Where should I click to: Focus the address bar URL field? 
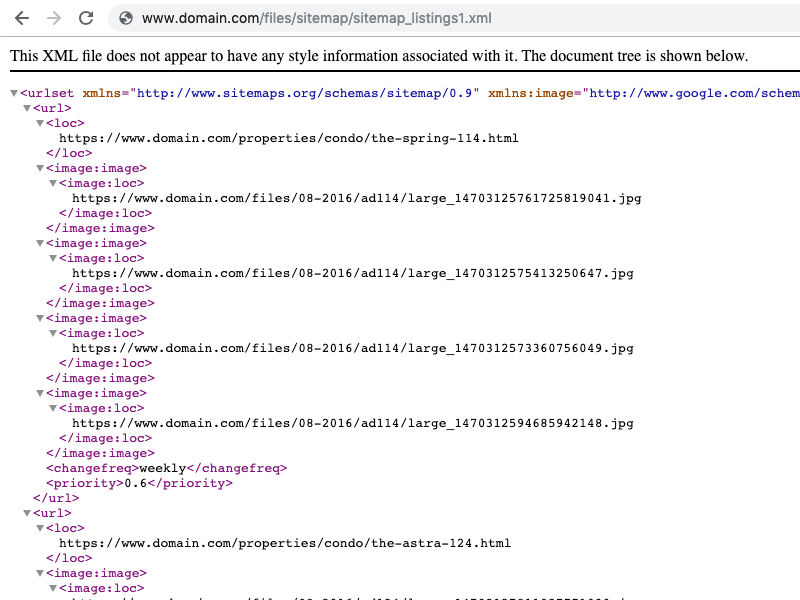[400, 18]
